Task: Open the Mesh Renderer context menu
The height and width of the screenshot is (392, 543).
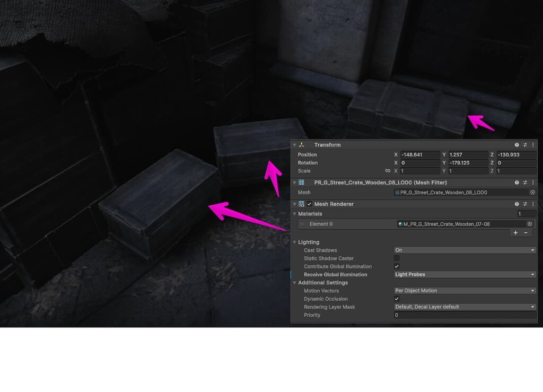Action: 532,204
